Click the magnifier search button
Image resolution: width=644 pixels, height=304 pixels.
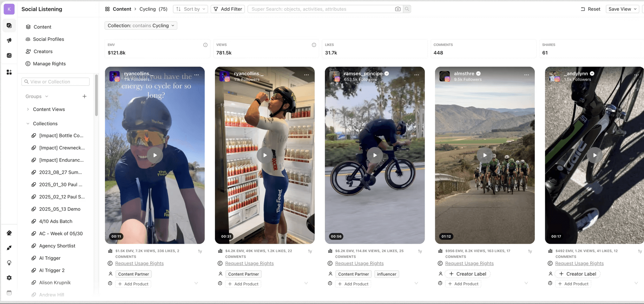tap(407, 9)
